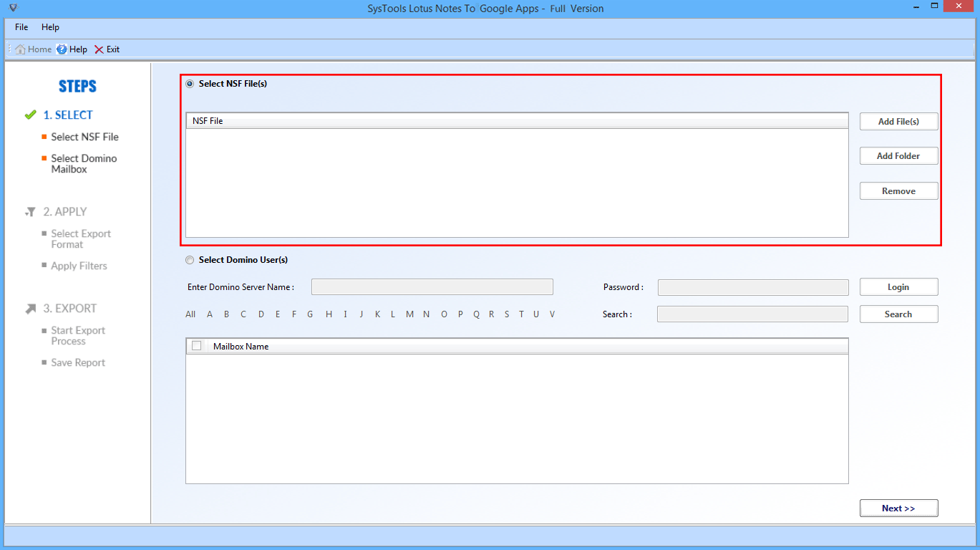Image resolution: width=980 pixels, height=550 pixels.
Task: Filter mailboxes by letter S
Action: tap(507, 314)
